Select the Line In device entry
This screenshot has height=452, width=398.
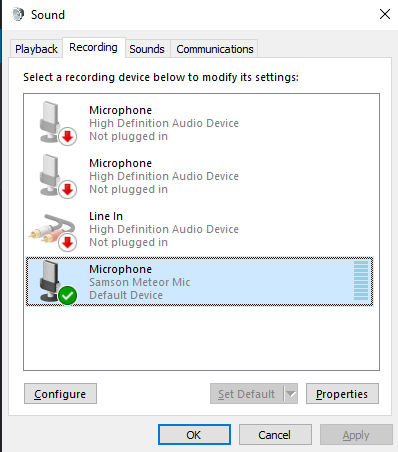[199, 229]
